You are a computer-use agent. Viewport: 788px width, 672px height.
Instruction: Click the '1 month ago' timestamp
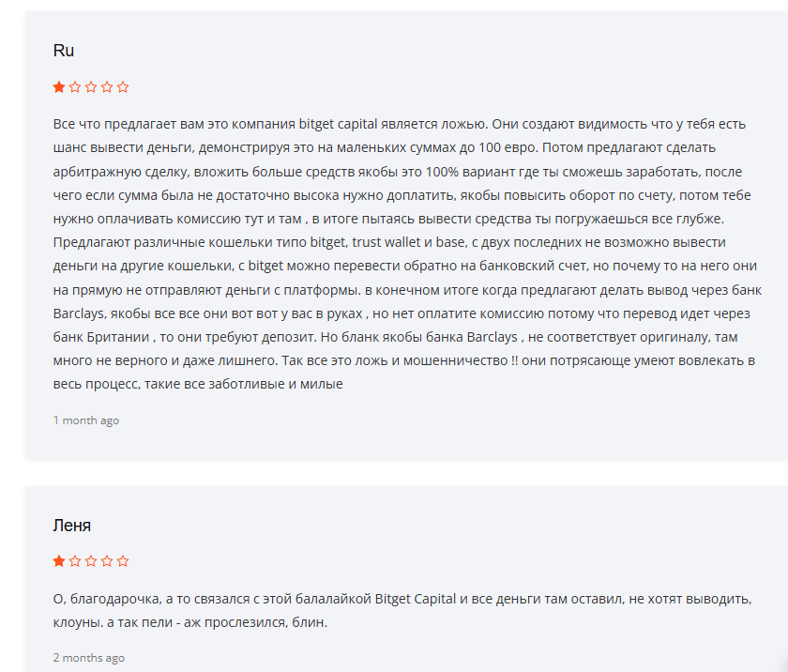86,420
